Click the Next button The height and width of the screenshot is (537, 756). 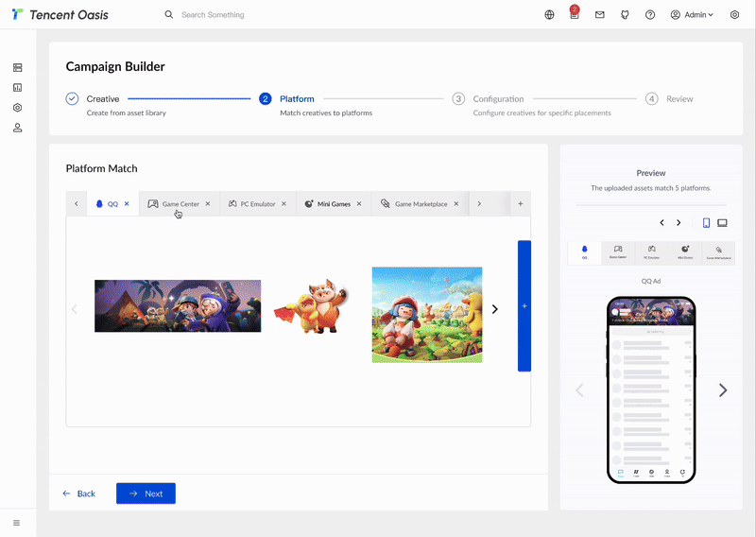(146, 494)
